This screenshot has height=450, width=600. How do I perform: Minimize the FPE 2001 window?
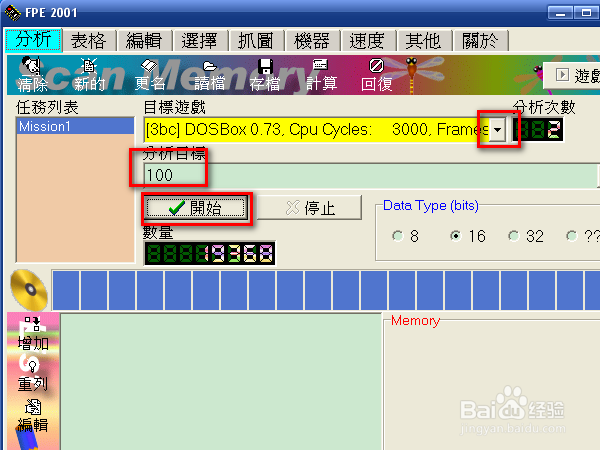(x=560, y=13)
